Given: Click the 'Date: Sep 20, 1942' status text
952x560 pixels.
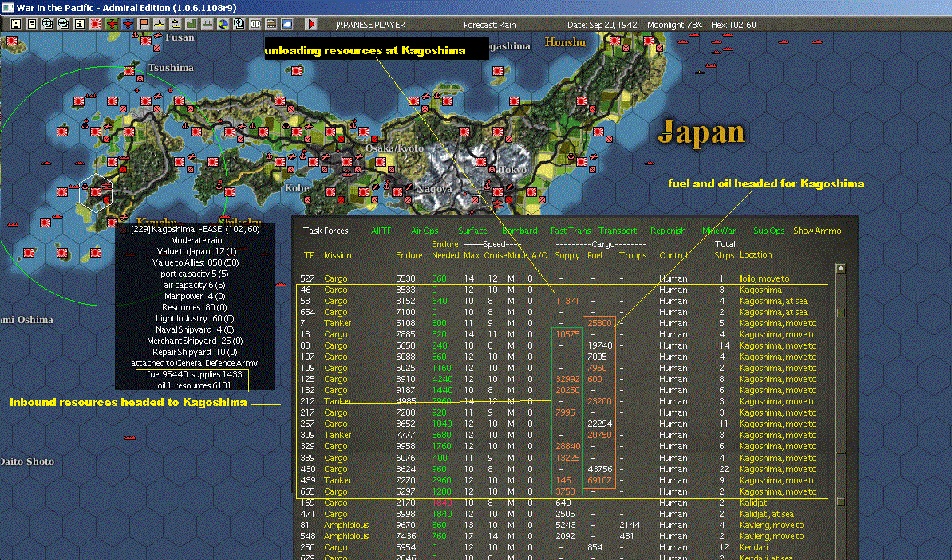Looking at the screenshot, I should click(602, 25).
